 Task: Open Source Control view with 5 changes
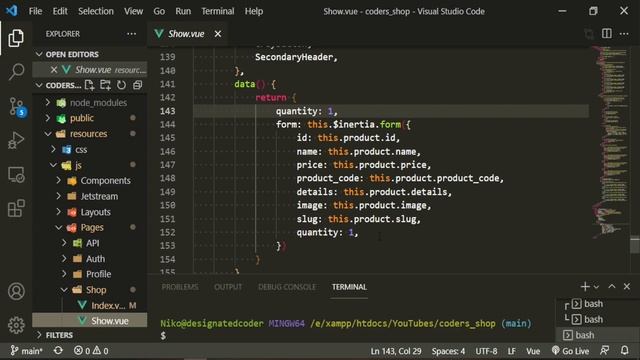(17, 107)
